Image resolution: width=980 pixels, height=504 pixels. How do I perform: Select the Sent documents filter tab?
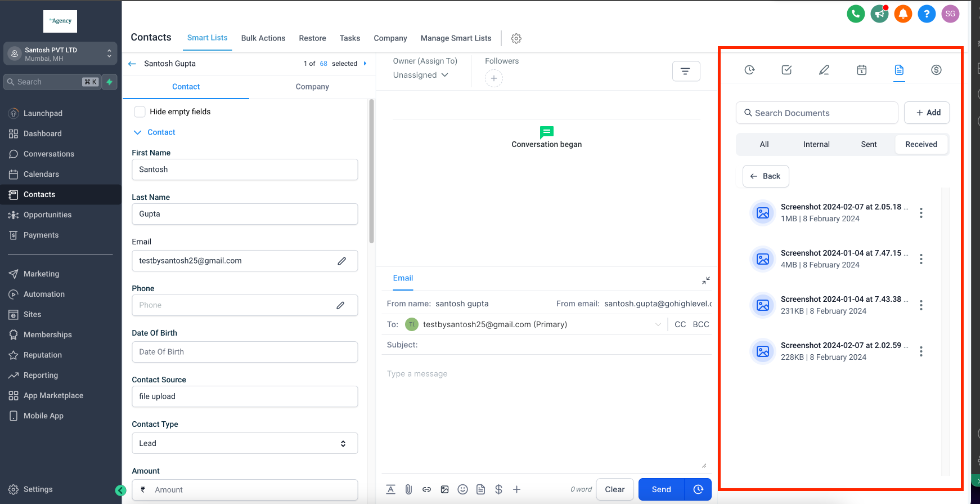pyautogui.click(x=869, y=144)
